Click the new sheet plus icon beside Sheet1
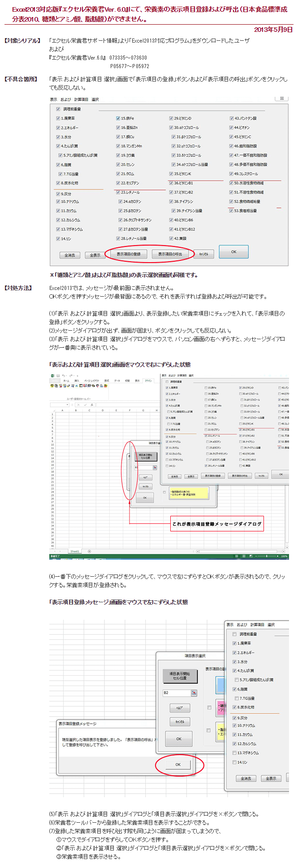 pyautogui.click(x=89, y=551)
